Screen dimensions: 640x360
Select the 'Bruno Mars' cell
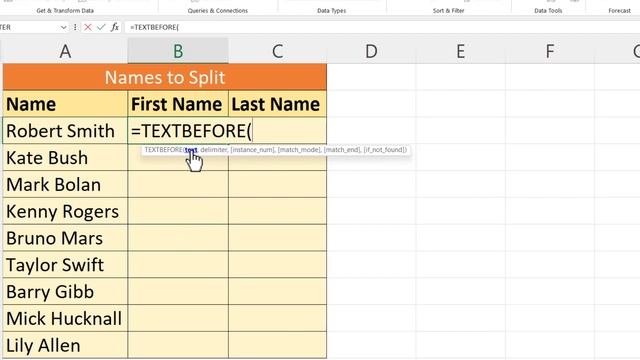[65, 238]
